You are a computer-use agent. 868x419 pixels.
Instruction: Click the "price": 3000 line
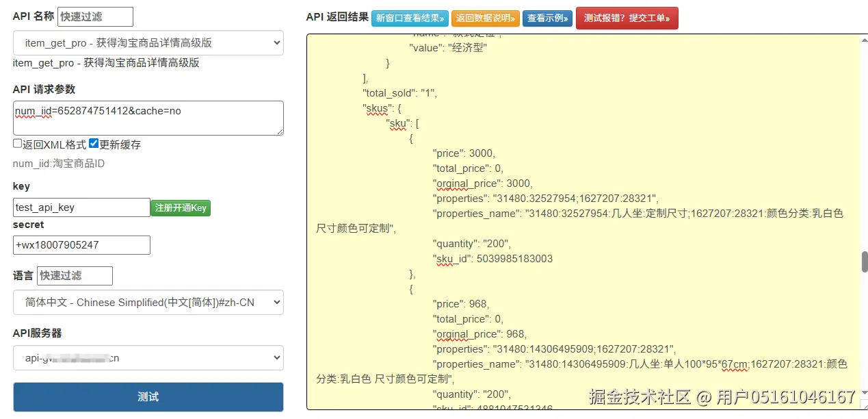[464, 153]
